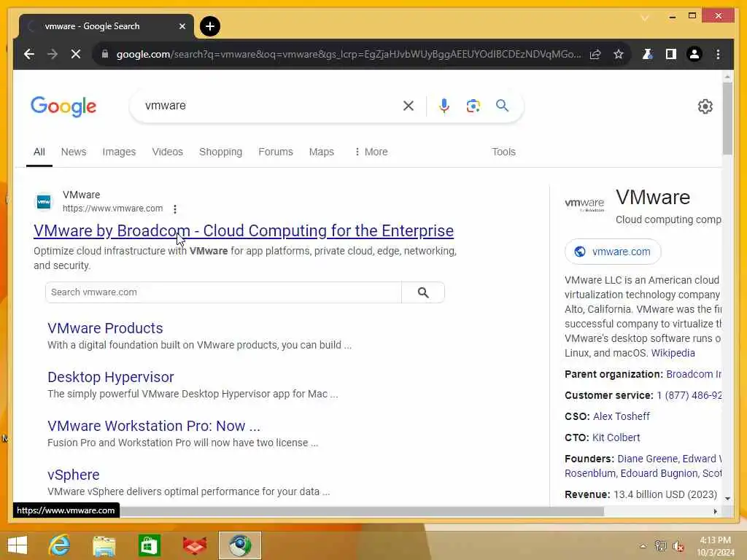Viewport: 747px width, 560px height.
Task: Open the Chrome three-dot menu
Action: coord(718,54)
